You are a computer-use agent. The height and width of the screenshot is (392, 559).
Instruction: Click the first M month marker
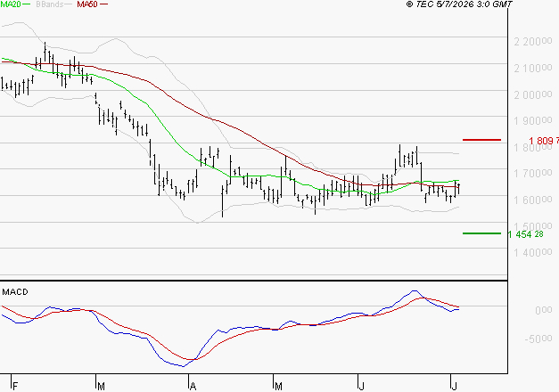click(x=101, y=387)
